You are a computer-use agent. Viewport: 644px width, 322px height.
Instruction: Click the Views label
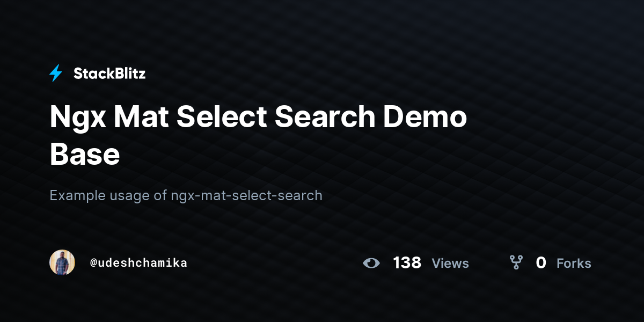(450, 264)
